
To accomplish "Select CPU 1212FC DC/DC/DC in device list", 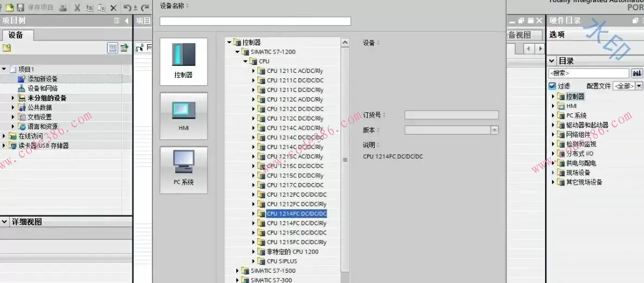I will pos(296,194).
